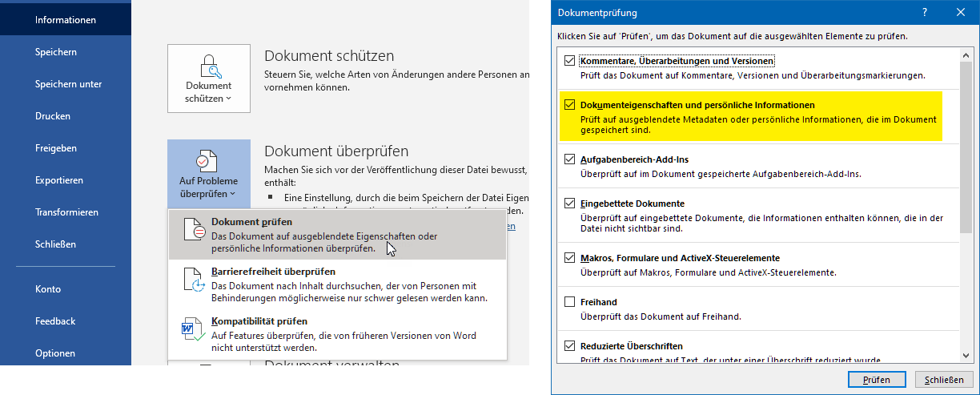Open Speichern unter in sidebar

coord(68,84)
